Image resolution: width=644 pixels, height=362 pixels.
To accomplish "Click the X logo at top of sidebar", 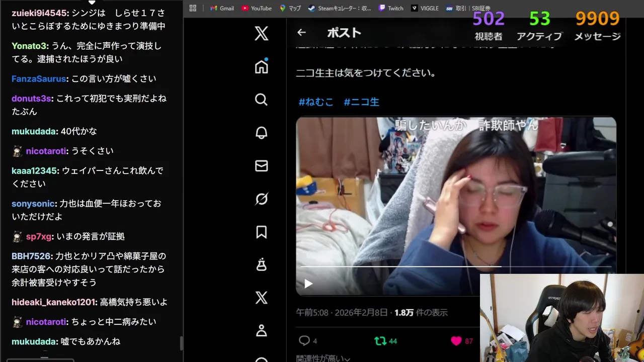I will point(261,34).
